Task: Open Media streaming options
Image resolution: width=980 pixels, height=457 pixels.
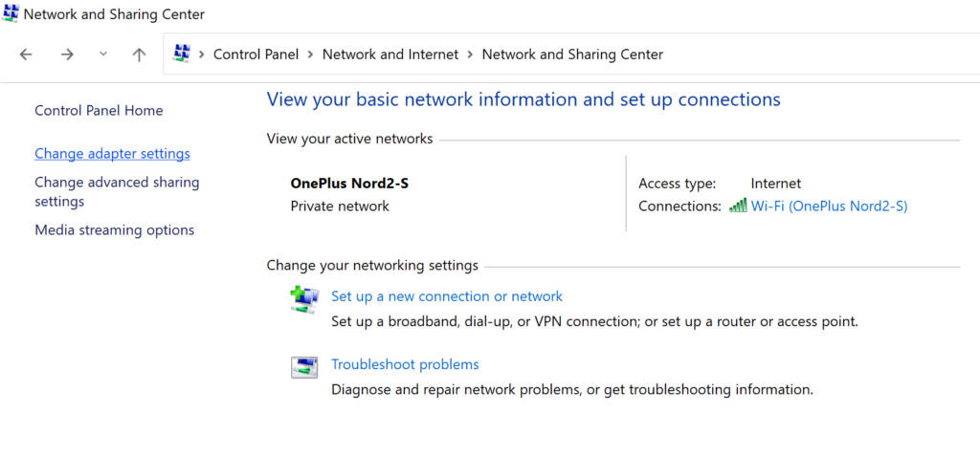Action: click(114, 230)
